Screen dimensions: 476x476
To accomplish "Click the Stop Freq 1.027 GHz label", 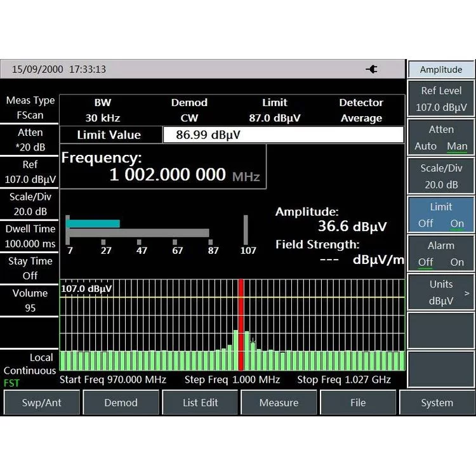I will point(344,380).
